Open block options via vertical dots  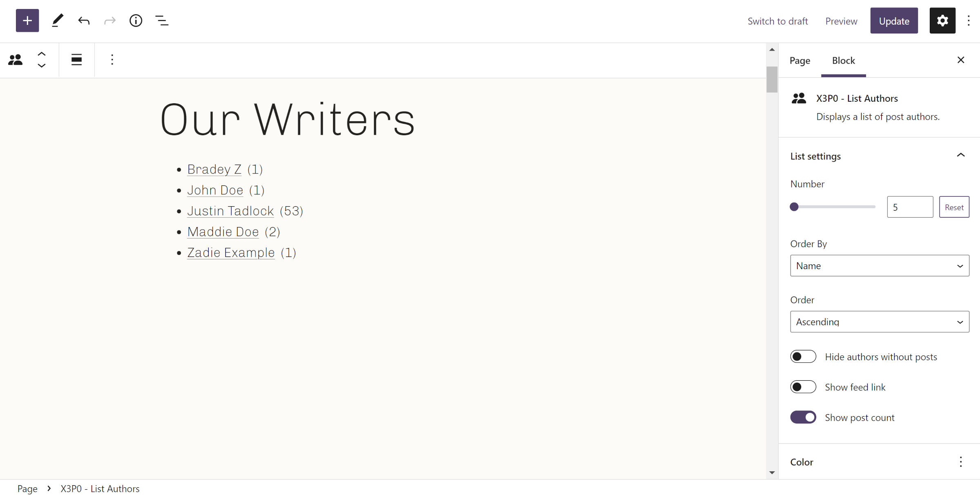click(112, 60)
